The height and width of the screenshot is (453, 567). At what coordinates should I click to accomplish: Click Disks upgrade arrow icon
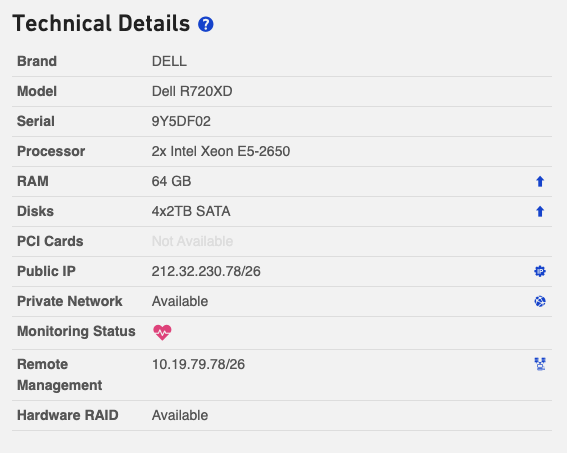(540, 211)
